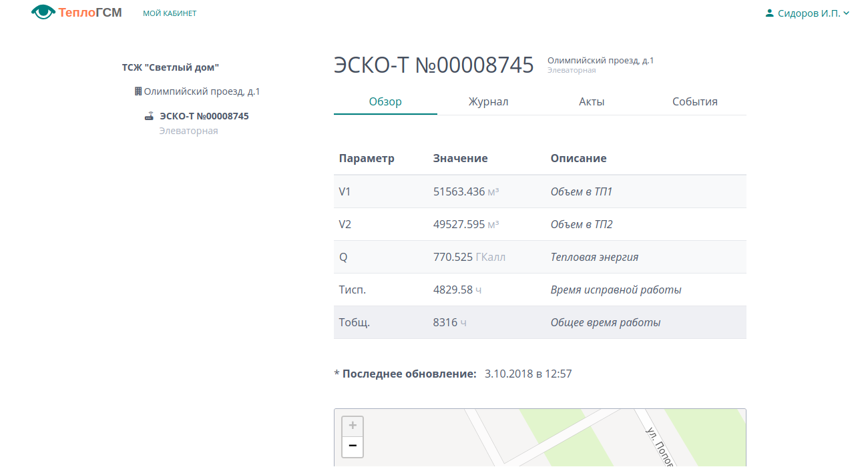Click description Тепловая энергия
The height and width of the screenshot is (467, 868).
(x=594, y=257)
